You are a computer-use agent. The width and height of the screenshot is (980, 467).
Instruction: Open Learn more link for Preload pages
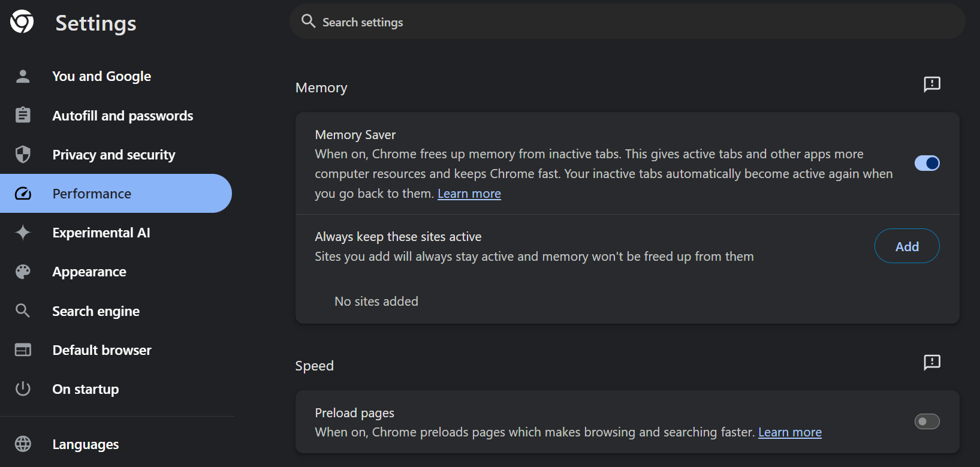(x=789, y=432)
